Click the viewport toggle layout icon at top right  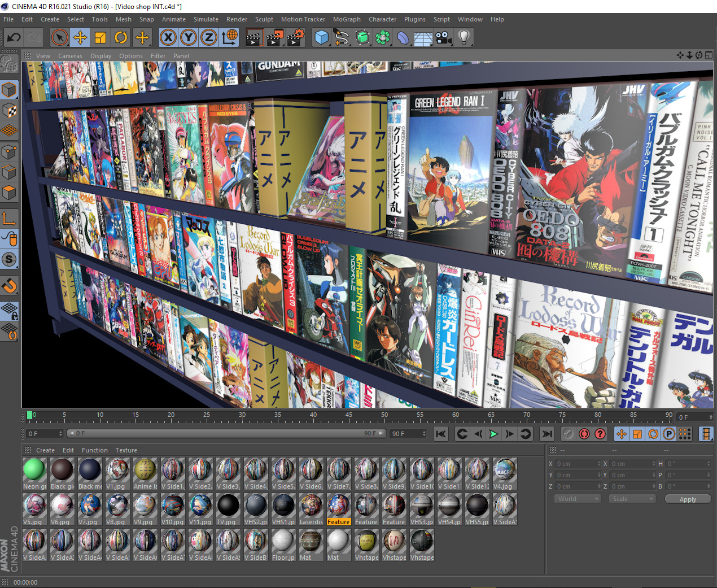click(x=709, y=55)
